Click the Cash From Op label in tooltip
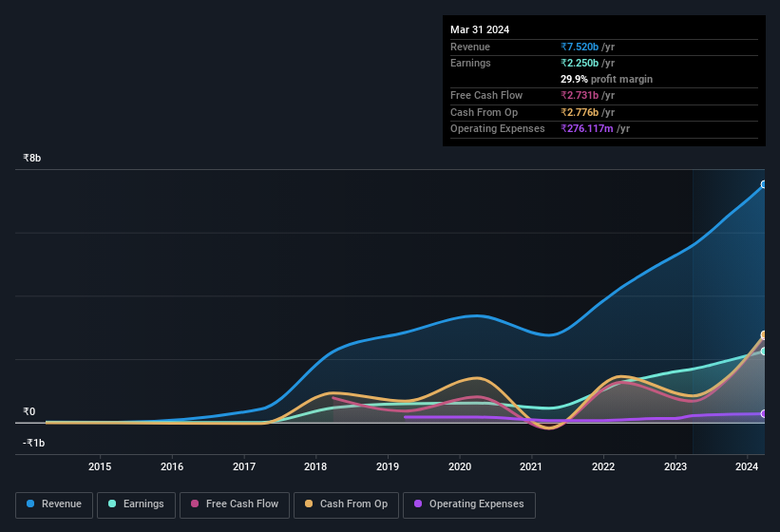Screen dimensions: 780x532 click(x=484, y=112)
